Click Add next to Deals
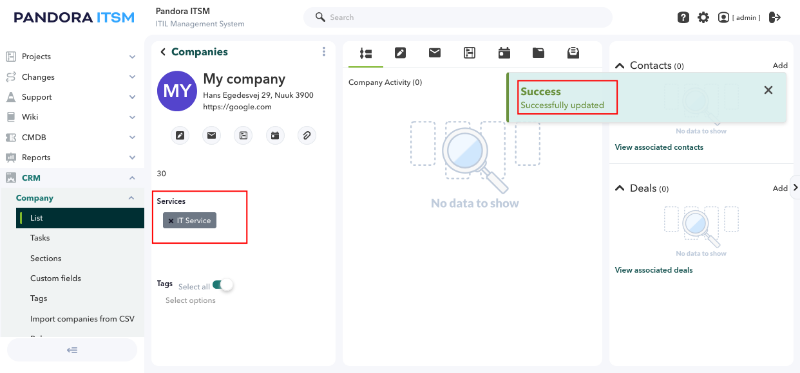Screen dimensions: 800x373 780,188
